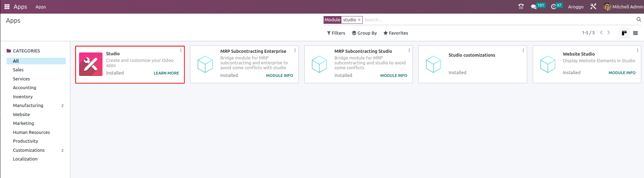Switch to kanban view
Viewport: 644px width, 178px height.
pos(624,33)
